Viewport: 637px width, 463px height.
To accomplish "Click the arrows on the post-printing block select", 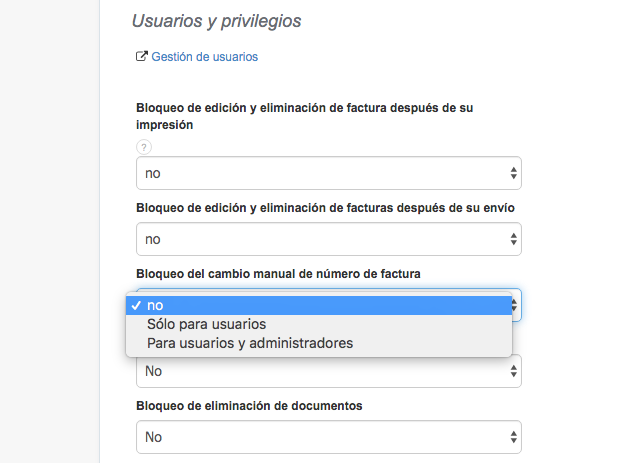I will pyautogui.click(x=513, y=173).
